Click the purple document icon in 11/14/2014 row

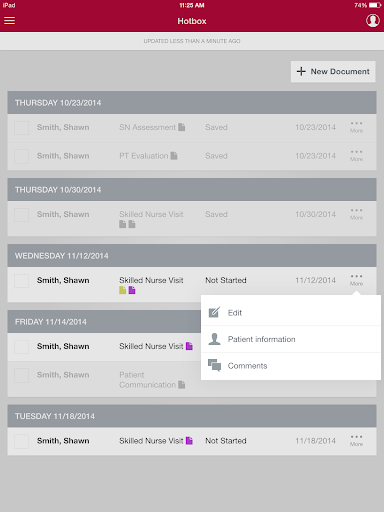(x=189, y=346)
